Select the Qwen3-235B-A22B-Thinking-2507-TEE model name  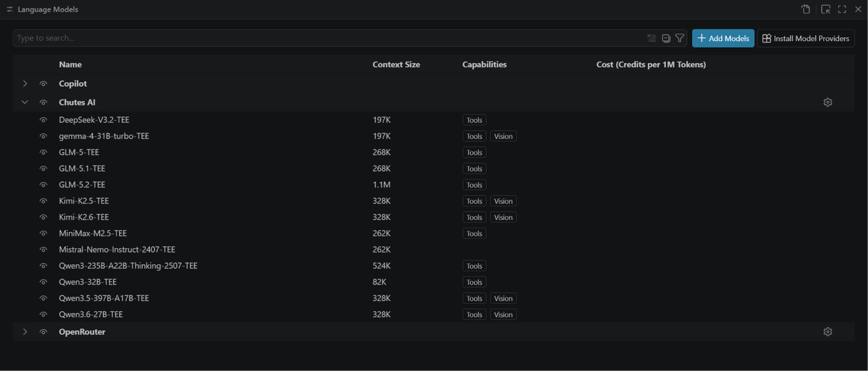(128, 266)
